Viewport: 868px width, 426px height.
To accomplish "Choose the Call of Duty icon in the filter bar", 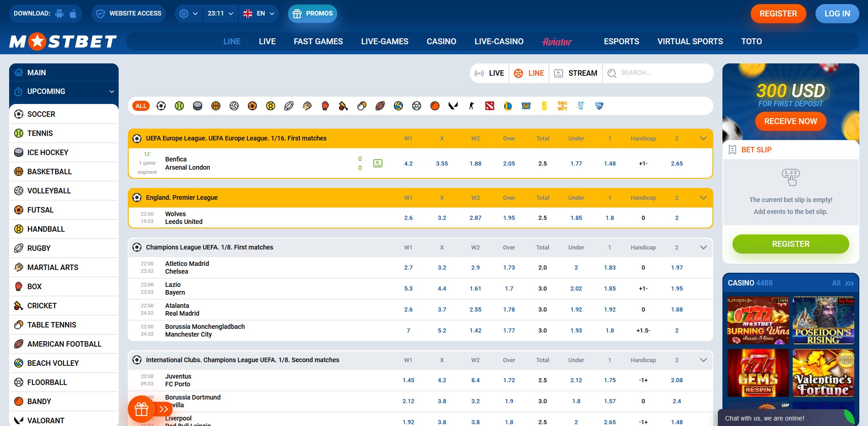I will pyautogui.click(x=563, y=106).
